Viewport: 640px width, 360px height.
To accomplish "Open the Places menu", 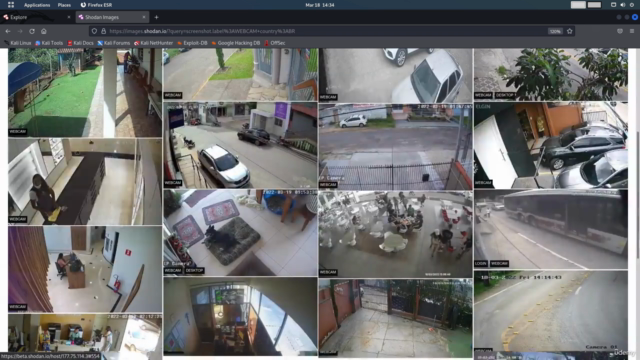I will pos(64,5).
